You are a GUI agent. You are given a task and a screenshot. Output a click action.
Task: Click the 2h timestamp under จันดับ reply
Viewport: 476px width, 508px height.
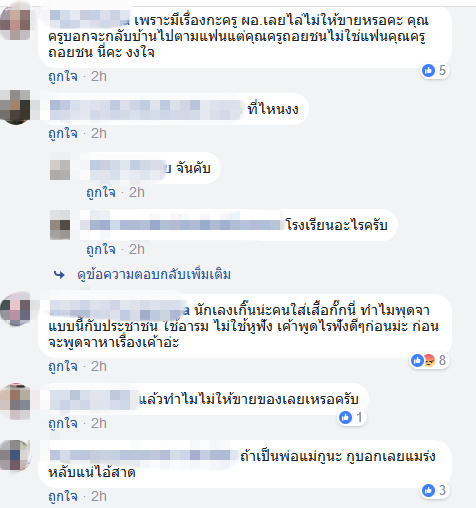137,193
